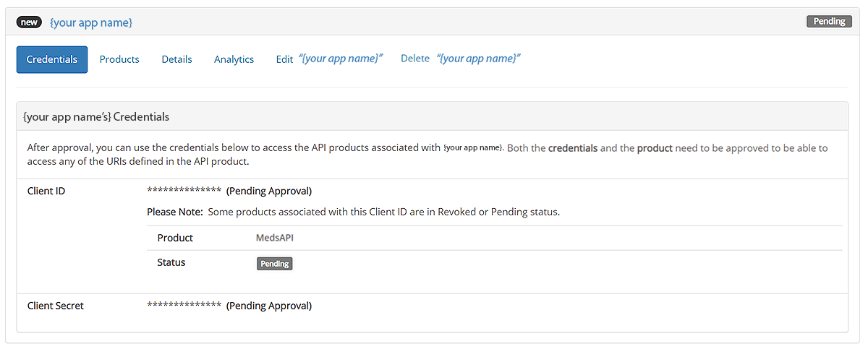The height and width of the screenshot is (357, 868).
Task: Click the Client ID label
Action: pyautogui.click(x=46, y=192)
